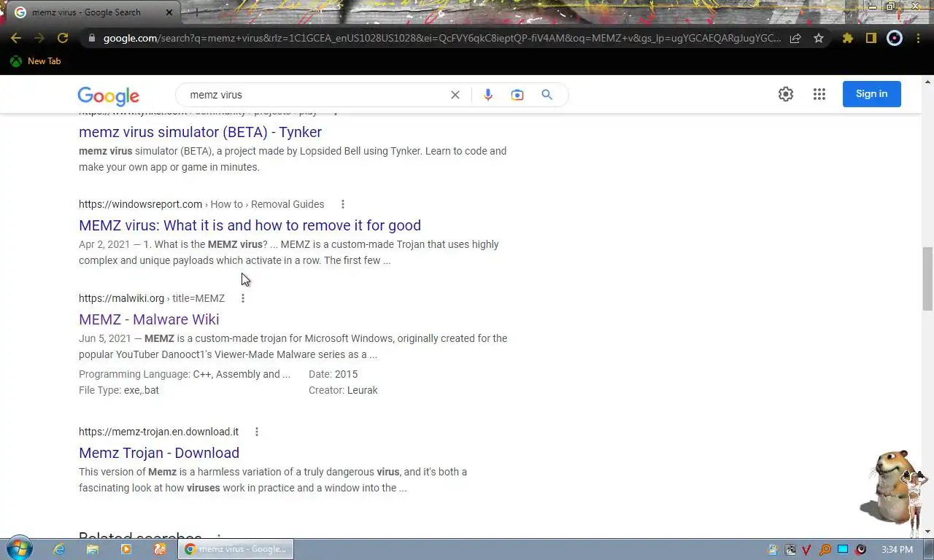Click the orange magnifier tray icon
Image resolution: width=934 pixels, height=560 pixels.
coord(825,549)
